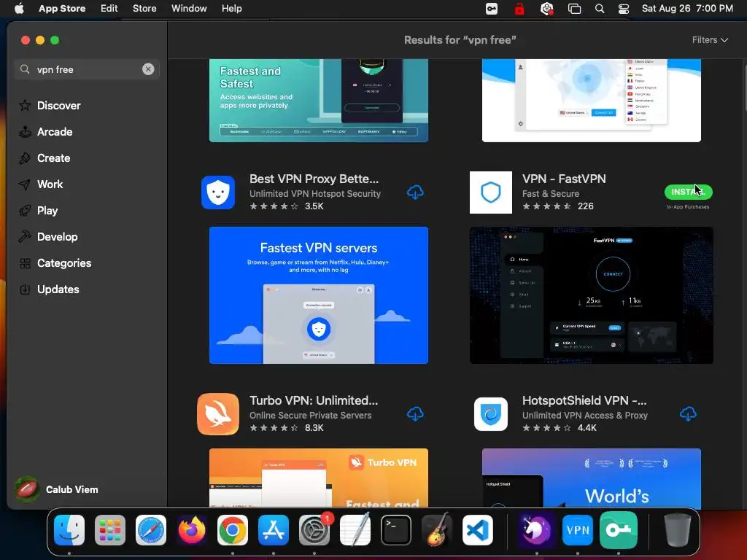The height and width of the screenshot is (560, 747).
Task: View the FastVPN dark dashboard screenshot
Action: [x=591, y=295]
